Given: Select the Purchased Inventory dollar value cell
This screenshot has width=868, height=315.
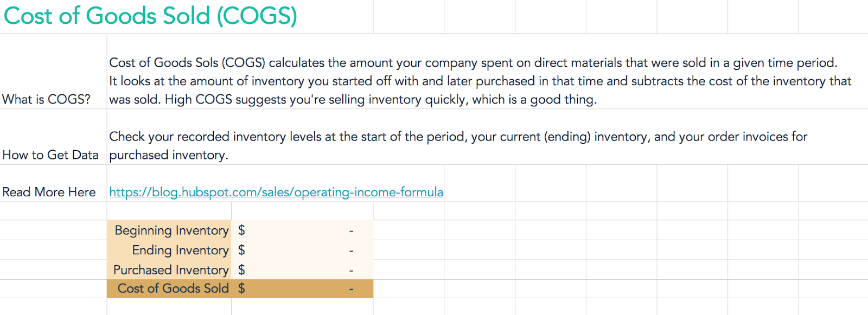Looking at the screenshot, I should [x=302, y=270].
